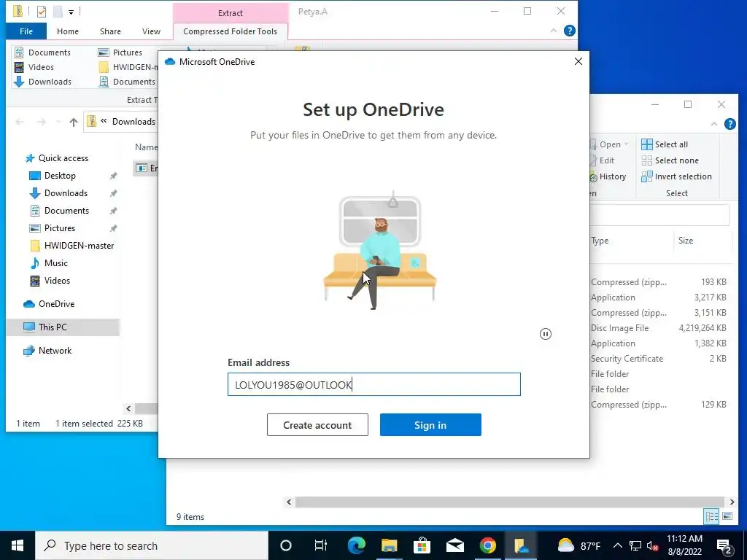
Task: Open the File menu in Explorer
Action: click(26, 31)
